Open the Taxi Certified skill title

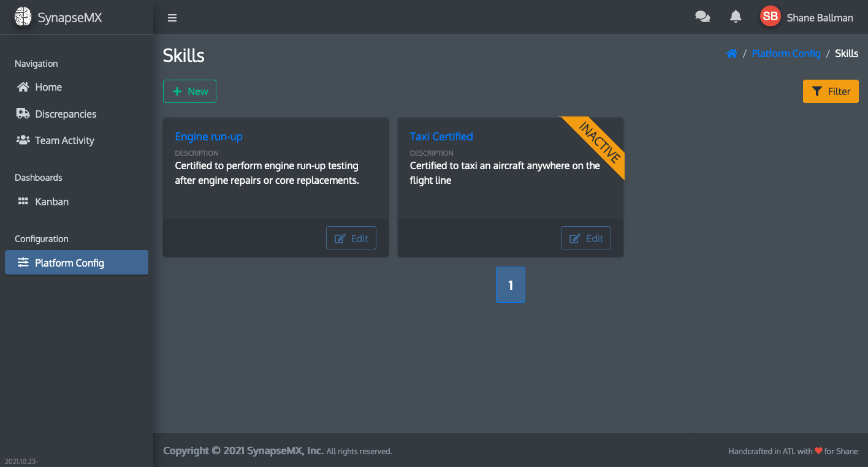point(441,137)
